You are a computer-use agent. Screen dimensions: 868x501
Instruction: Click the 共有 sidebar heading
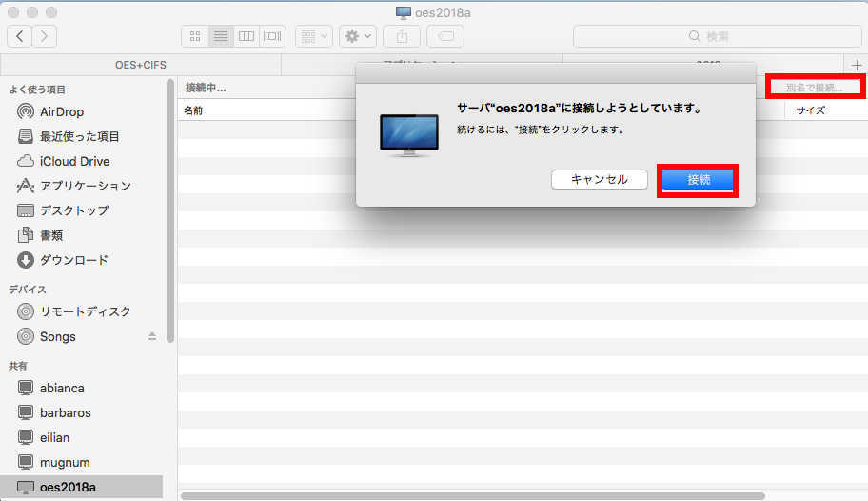click(18, 366)
